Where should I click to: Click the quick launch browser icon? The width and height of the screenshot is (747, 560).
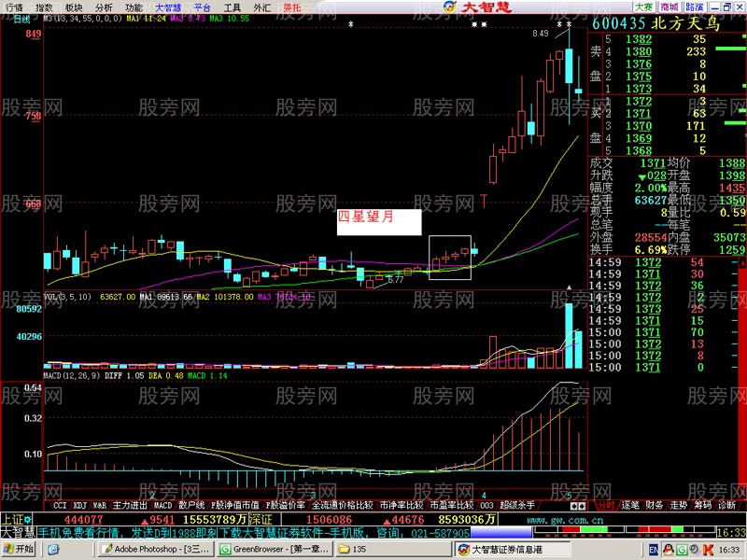tap(53, 550)
